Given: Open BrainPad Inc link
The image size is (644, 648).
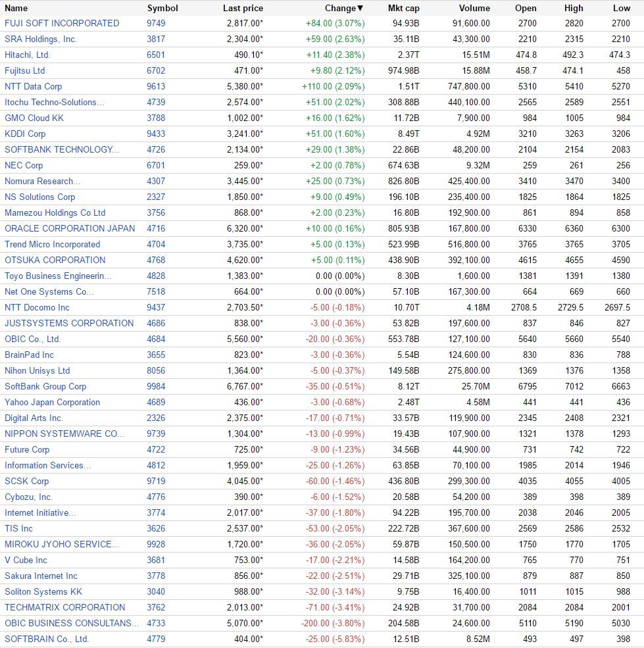Looking at the screenshot, I should [30, 355].
